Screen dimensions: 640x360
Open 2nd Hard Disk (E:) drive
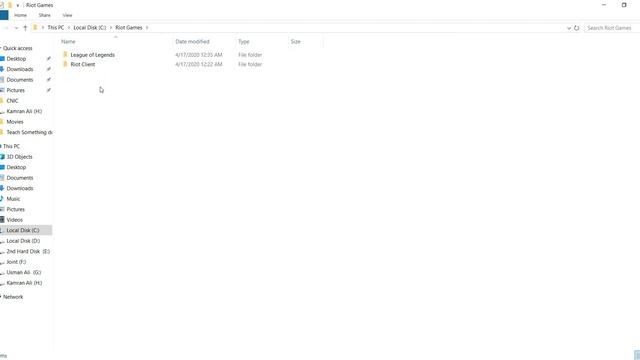[x=28, y=251]
